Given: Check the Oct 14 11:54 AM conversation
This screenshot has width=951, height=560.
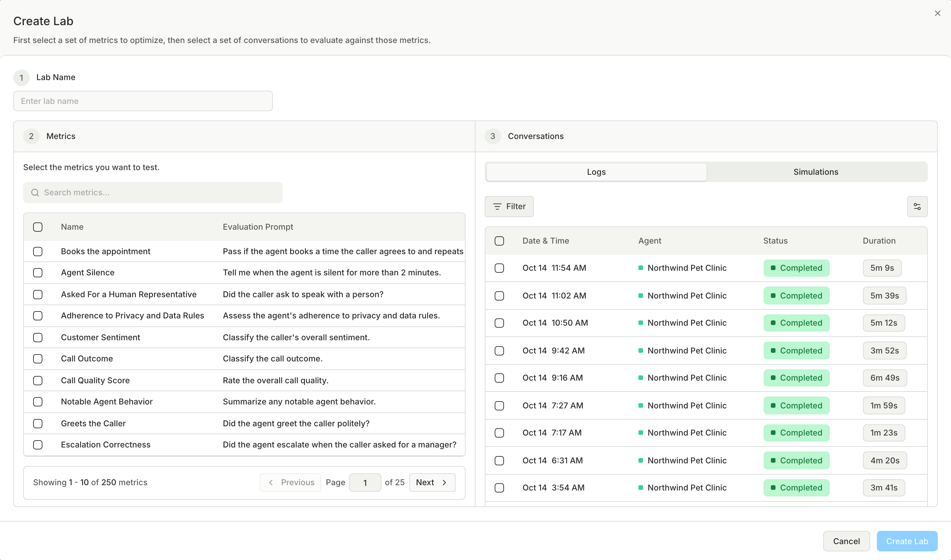Looking at the screenshot, I should (499, 268).
